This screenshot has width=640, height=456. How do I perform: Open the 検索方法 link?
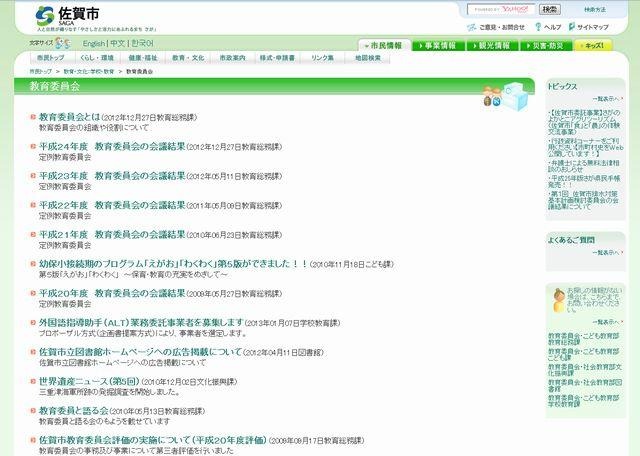pyautogui.click(x=595, y=9)
